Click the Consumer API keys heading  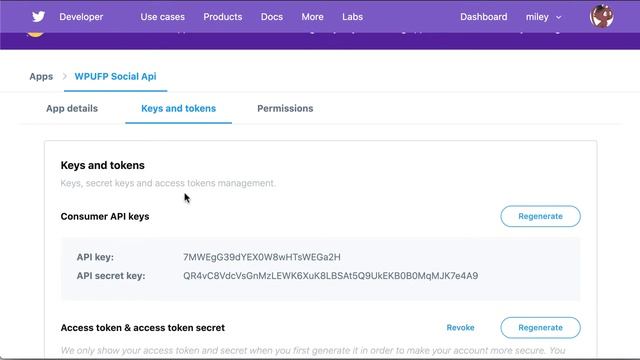[105, 216]
